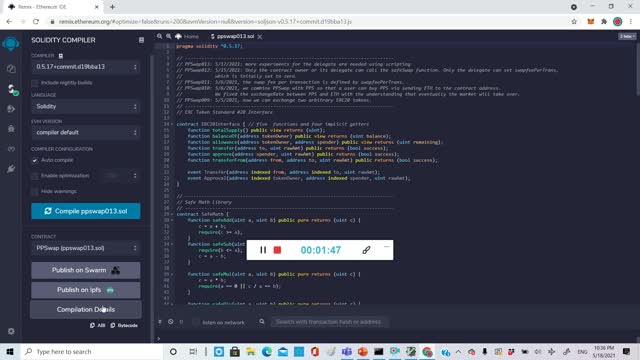Open Compilation Details

pyautogui.click(x=86, y=309)
